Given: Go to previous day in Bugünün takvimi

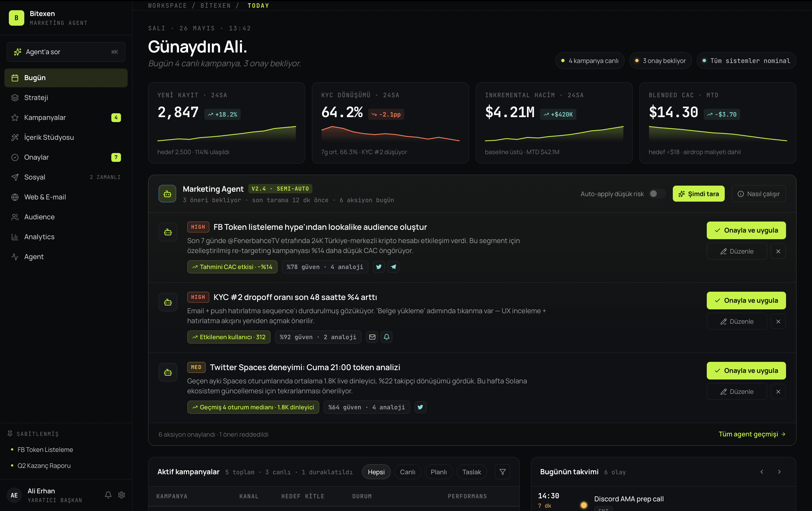Looking at the screenshot, I should click(761, 472).
